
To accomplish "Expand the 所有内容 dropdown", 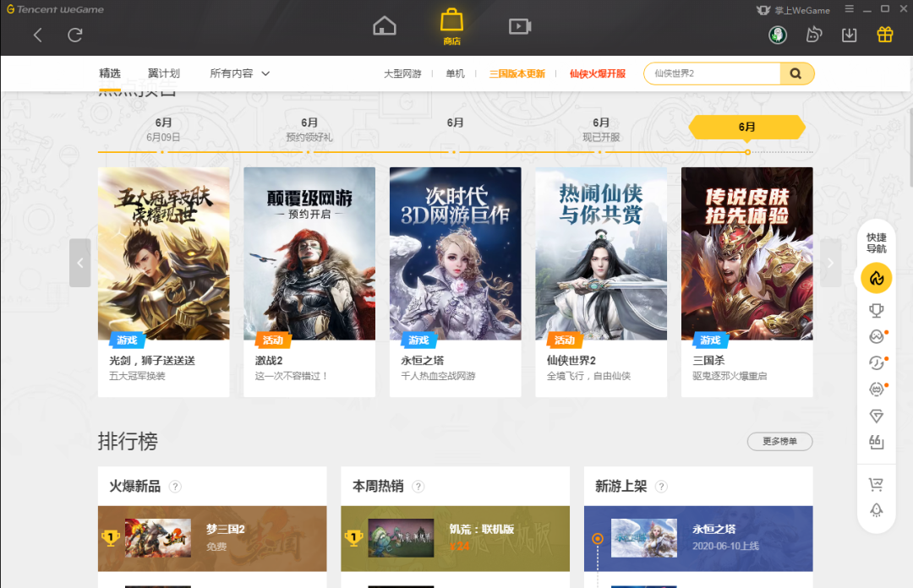I will pos(240,73).
